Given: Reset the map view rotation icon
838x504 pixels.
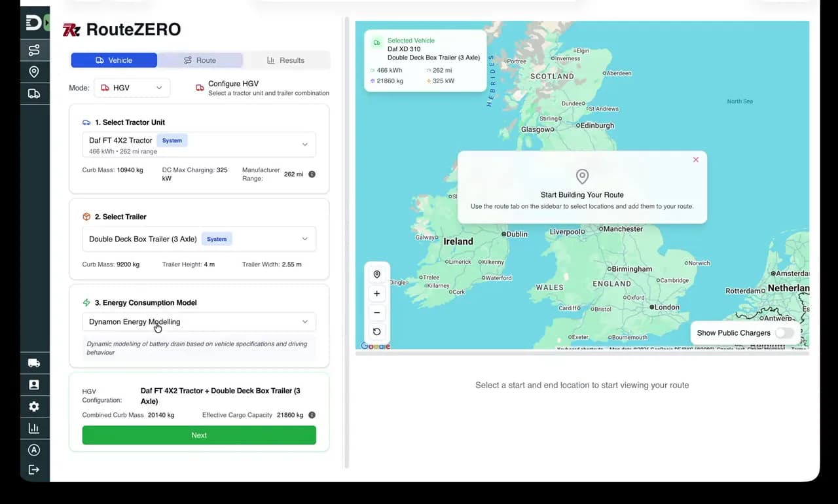Looking at the screenshot, I should point(376,332).
